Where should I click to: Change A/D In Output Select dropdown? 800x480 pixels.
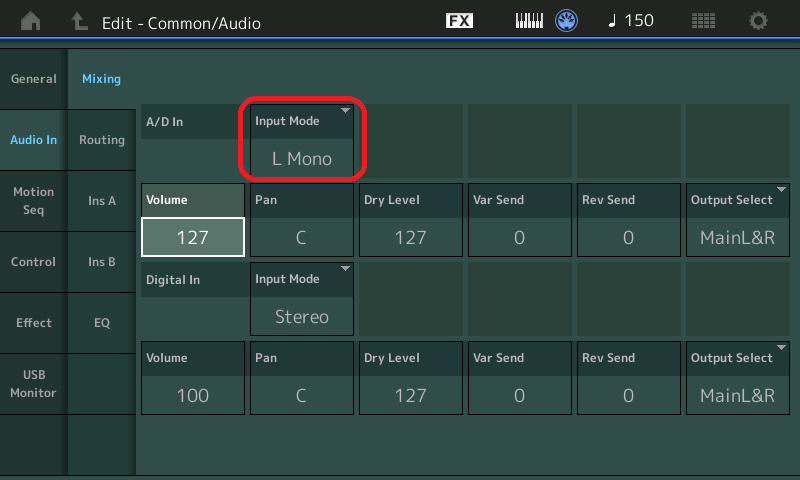[x=737, y=219]
